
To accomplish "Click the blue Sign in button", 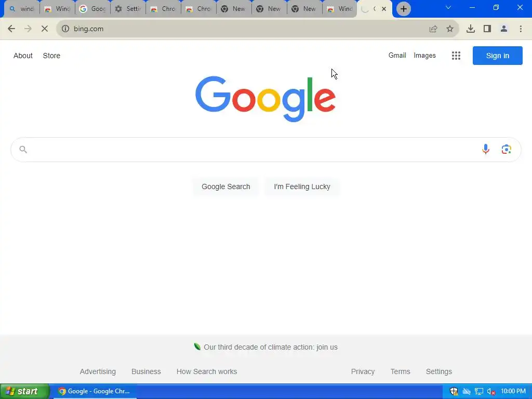I will pyautogui.click(x=497, y=56).
